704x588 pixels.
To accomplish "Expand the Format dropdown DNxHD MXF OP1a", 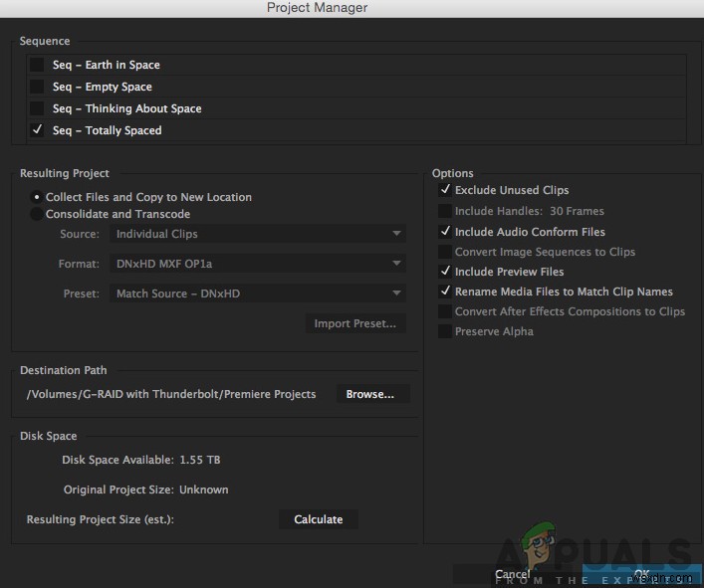I will click(258, 264).
